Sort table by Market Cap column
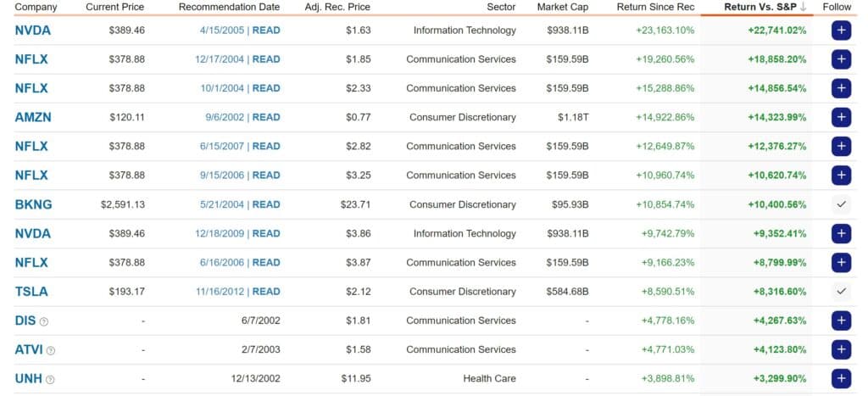This screenshot has height=396, width=868. 562,7
